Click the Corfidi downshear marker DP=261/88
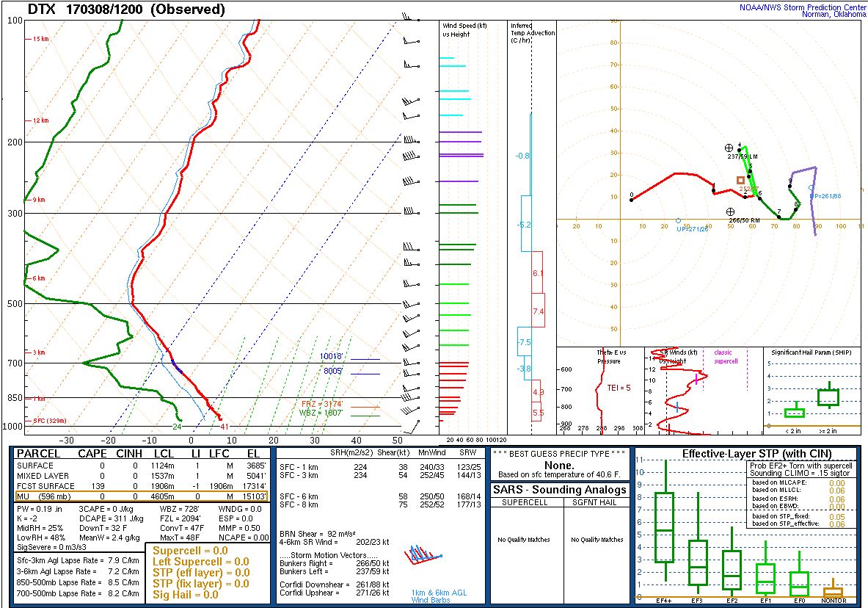 click(812, 189)
